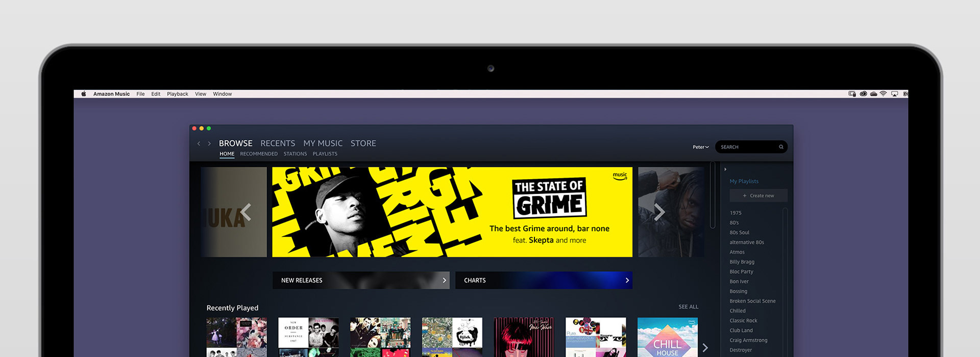Open the Store section
Image resolution: width=980 pixels, height=357 pixels.
(x=363, y=143)
